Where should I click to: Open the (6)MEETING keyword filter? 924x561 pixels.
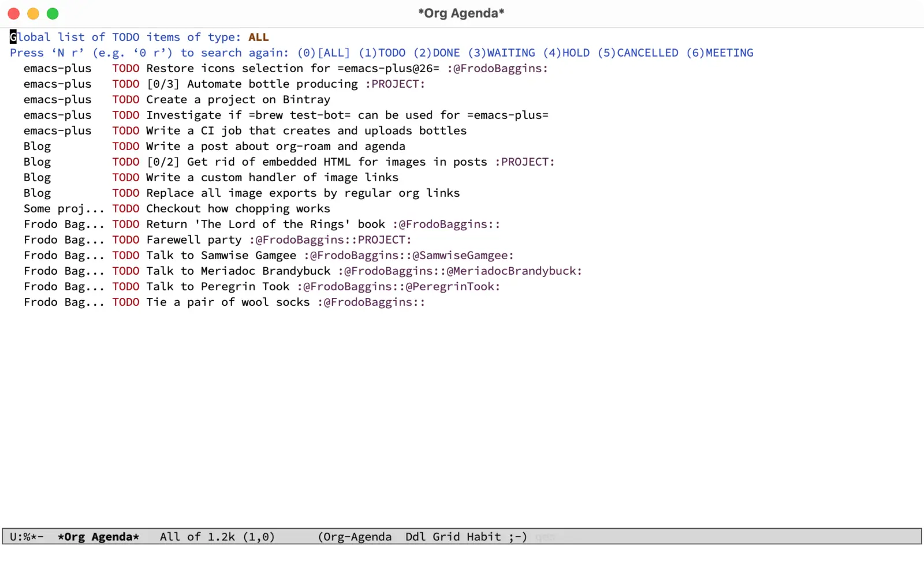720,53
